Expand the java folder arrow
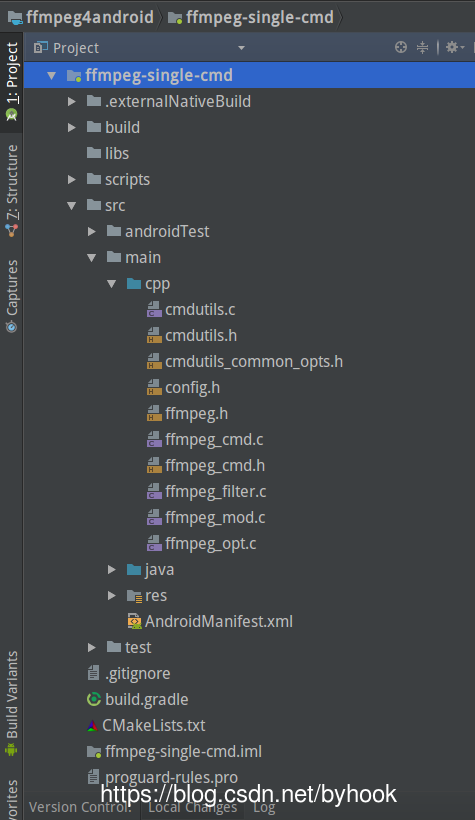The image size is (475, 820). click(111, 570)
